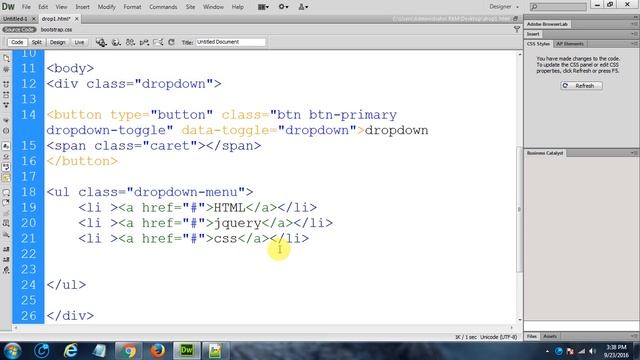This screenshot has height=360, width=640.
Task: Collapse the panel dock to icons
Action: pos(635,17)
